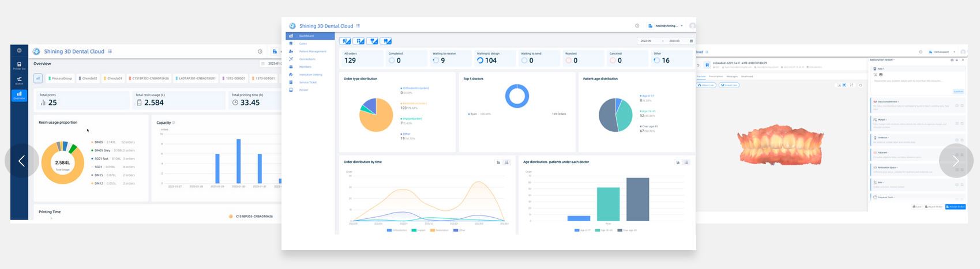
Task: Click help icon in left panel header
Action: (x=260, y=51)
